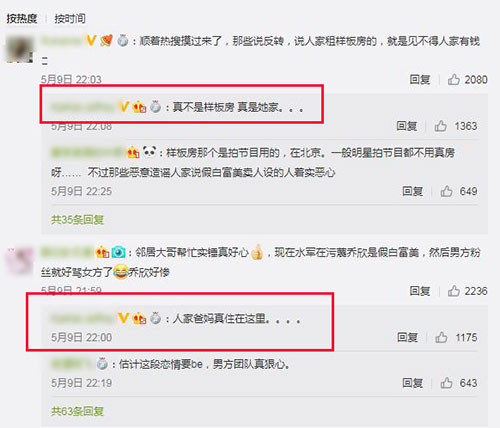Expand 共35条回复 replies

point(77,220)
